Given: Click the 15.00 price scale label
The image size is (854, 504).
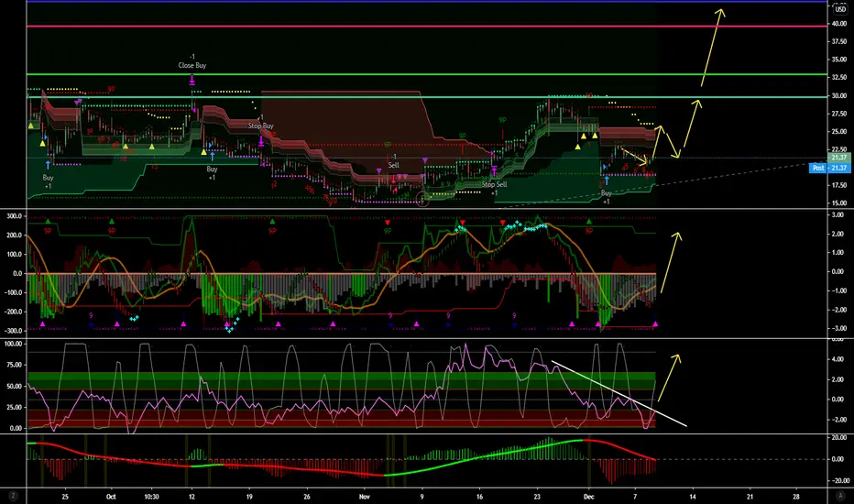Looking at the screenshot, I should [x=839, y=203].
